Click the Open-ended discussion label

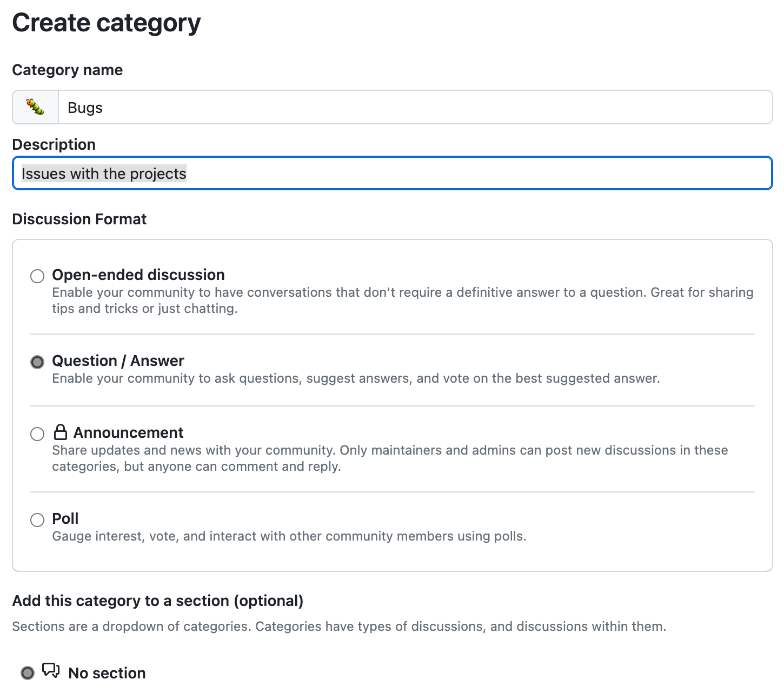click(x=138, y=275)
